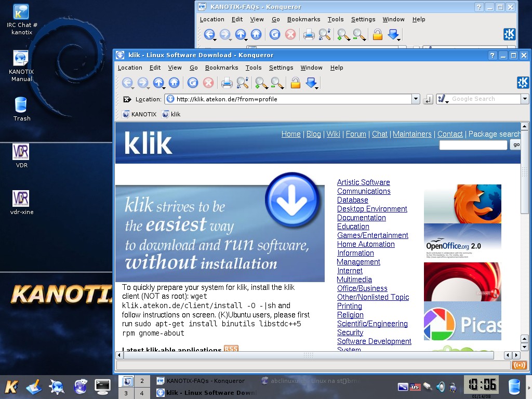Open the K menu in the panel

coord(11,387)
